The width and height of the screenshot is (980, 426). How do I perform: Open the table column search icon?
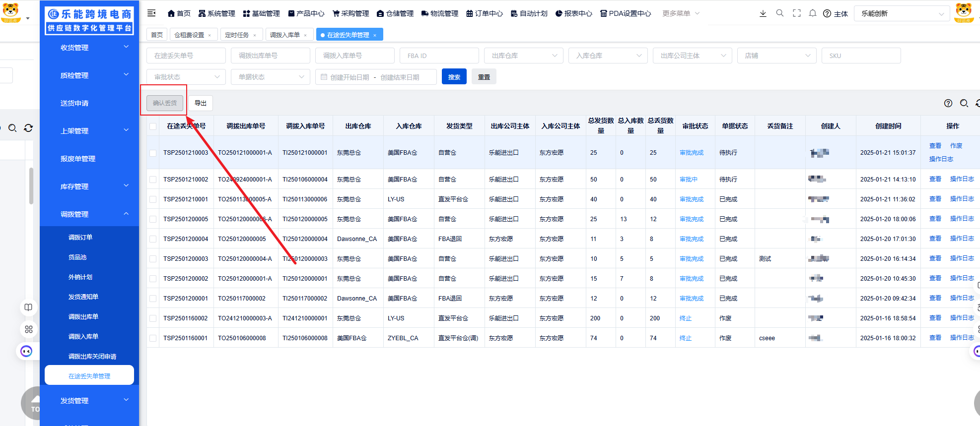tap(964, 103)
